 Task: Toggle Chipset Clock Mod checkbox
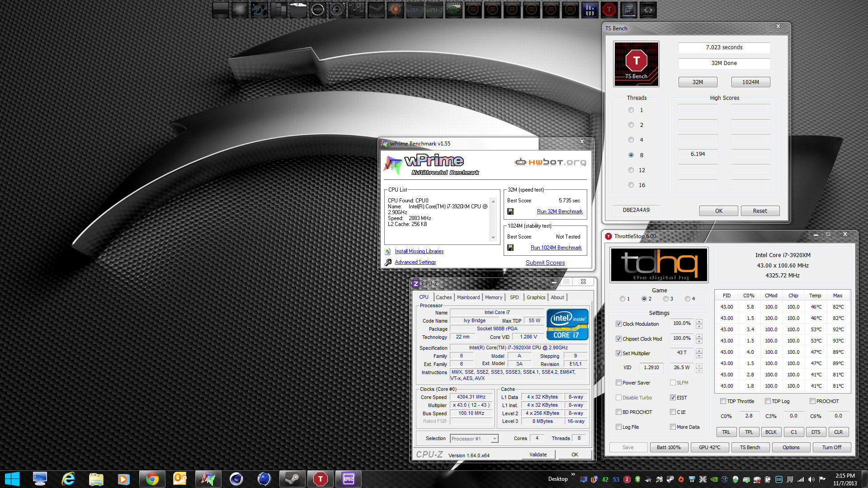tap(618, 339)
